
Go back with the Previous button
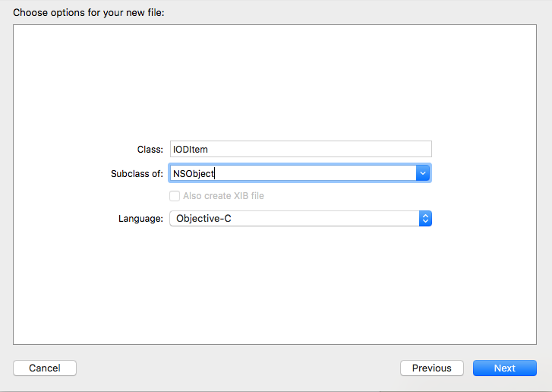point(432,368)
